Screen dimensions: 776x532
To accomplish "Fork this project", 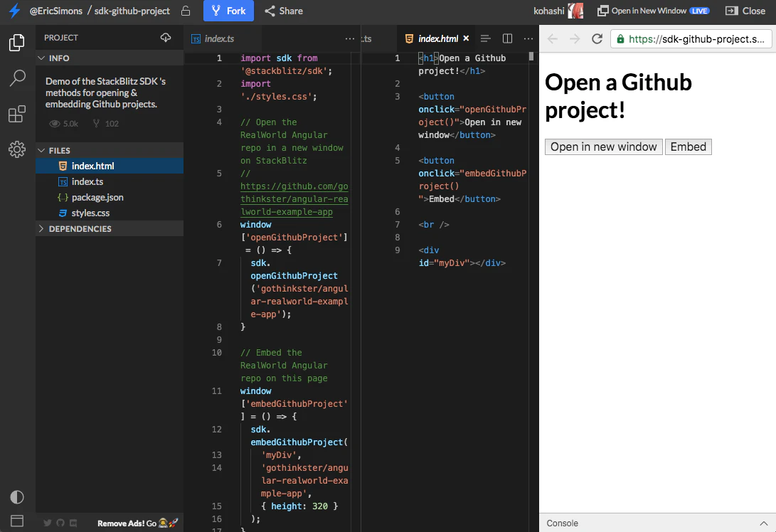I will point(228,11).
